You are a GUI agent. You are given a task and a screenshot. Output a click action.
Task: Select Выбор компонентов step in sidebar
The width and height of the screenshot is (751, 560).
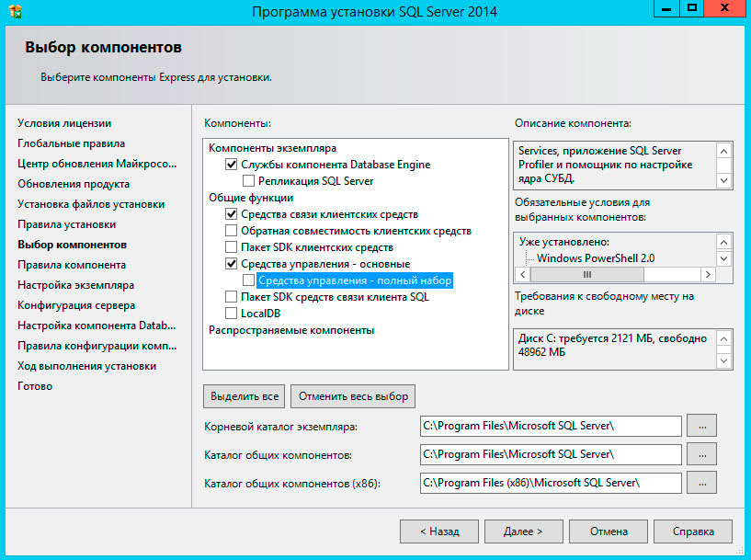pos(72,245)
